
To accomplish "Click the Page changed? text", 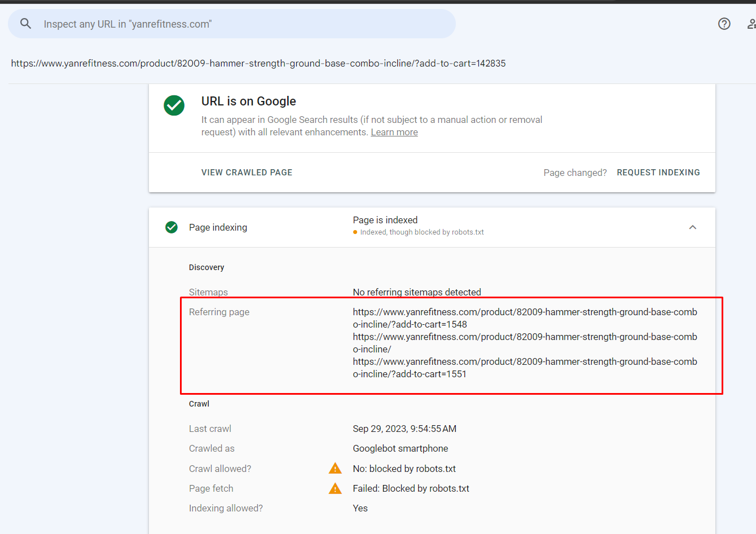I will 575,173.
